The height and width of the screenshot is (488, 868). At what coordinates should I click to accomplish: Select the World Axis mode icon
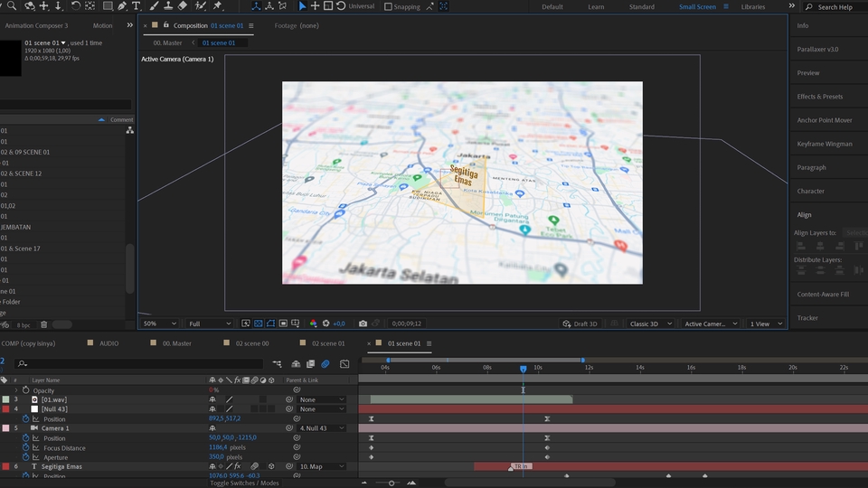click(269, 6)
